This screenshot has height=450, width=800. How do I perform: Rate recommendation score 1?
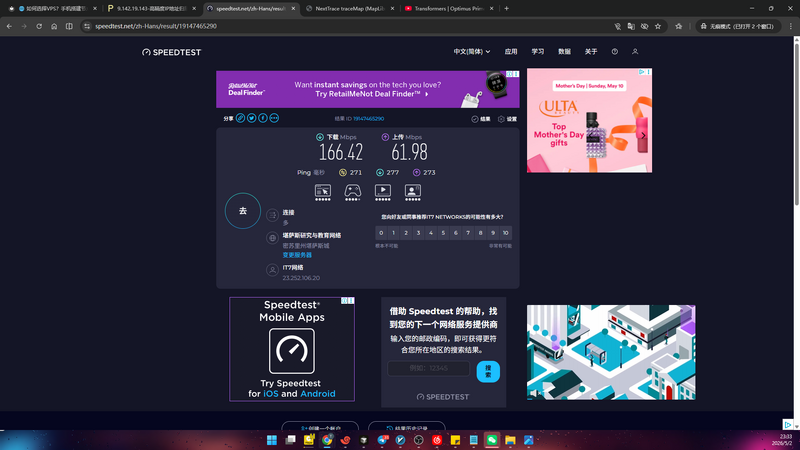pyautogui.click(x=393, y=233)
